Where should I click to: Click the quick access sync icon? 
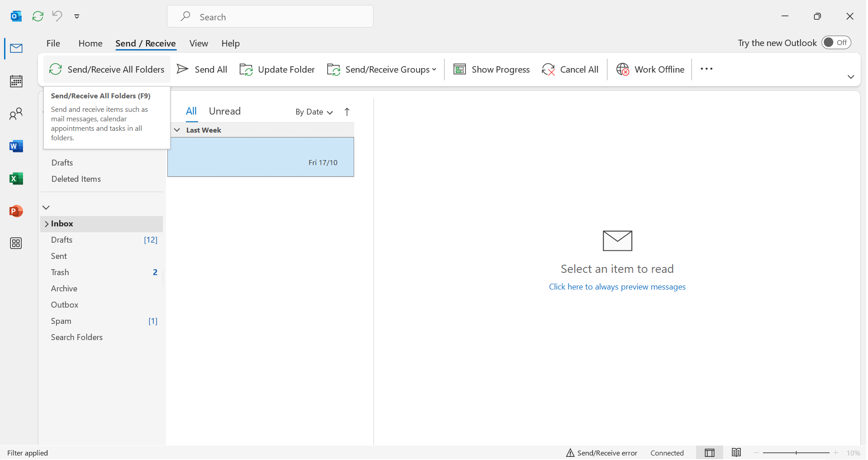(x=38, y=16)
